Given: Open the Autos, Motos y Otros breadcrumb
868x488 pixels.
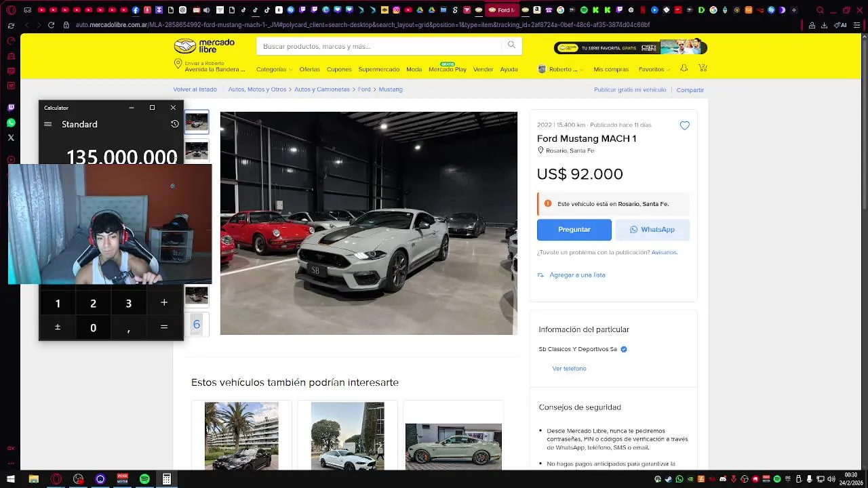Looking at the screenshot, I should (x=257, y=89).
